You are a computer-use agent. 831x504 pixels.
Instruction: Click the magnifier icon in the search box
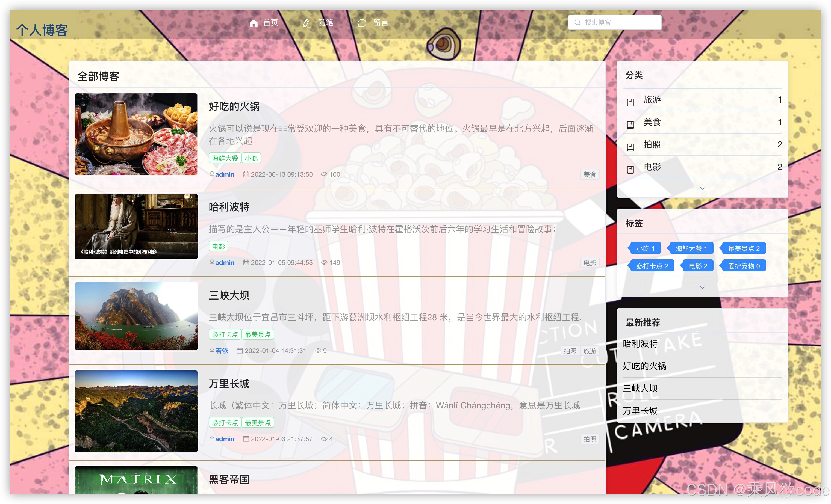coord(577,22)
